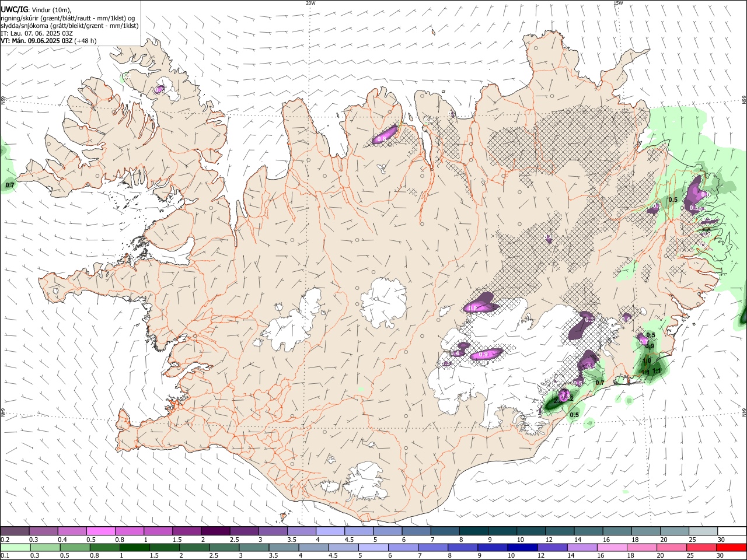This screenshot has height=560, width=747.
Task: Click the VT: Mán. 09.06.2025 03Z (+48 h) line
Action: point(48,41)
